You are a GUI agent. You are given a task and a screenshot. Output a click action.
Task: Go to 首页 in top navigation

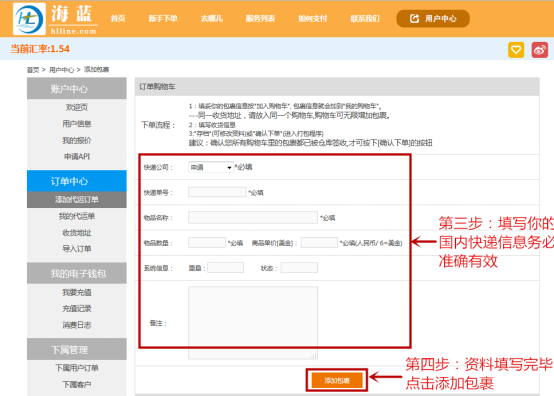(118, 19)
